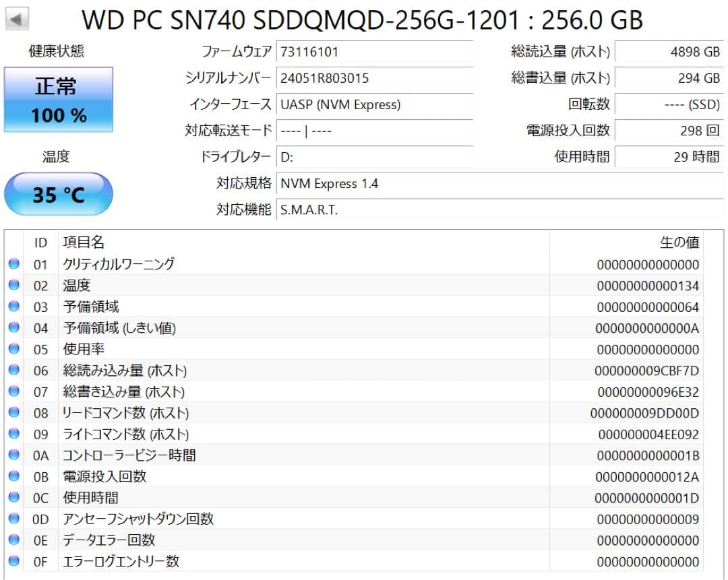The height and width of the screenshot is (580, 728).
Task: Click the status circle for 03 予備領域
Action: (14, 307)
